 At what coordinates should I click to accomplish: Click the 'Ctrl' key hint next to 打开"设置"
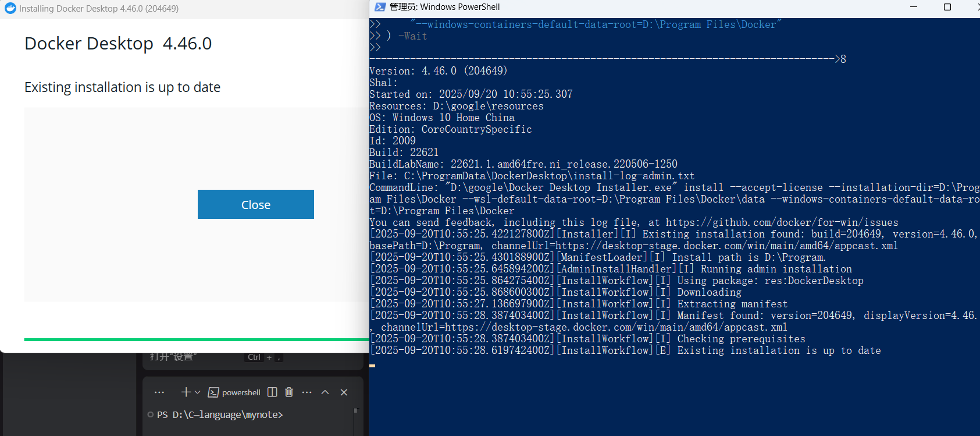pos(254,357)
